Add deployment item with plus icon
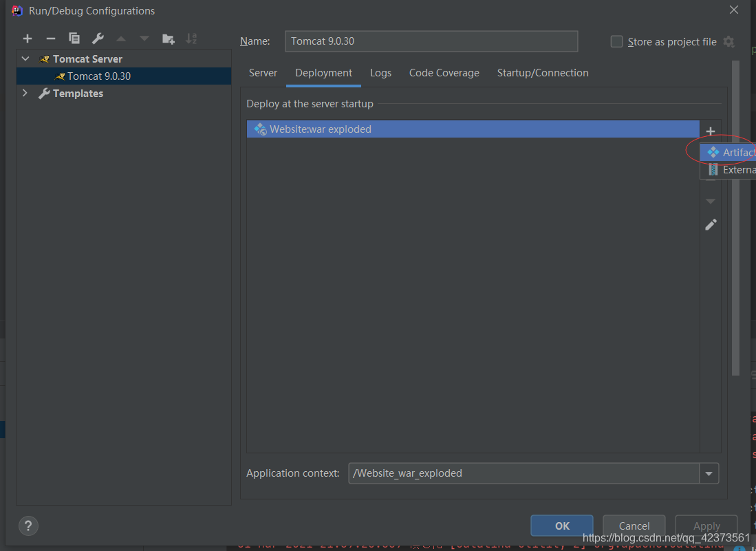Screen dimensions: 756x551 point(710,131)
